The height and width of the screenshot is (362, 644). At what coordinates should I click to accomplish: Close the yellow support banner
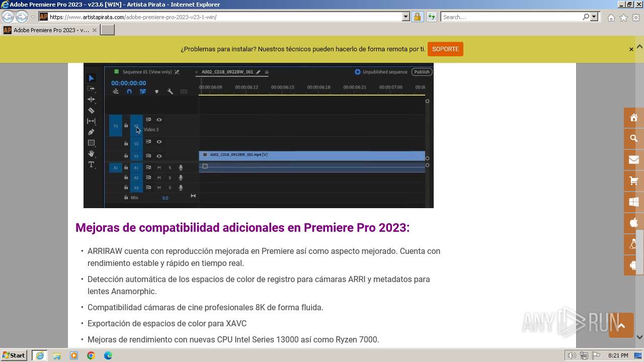click(x=631, y=49)
